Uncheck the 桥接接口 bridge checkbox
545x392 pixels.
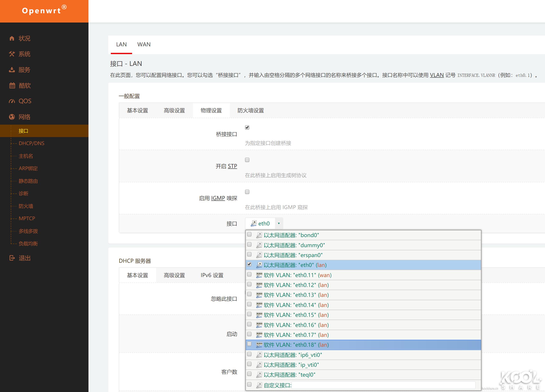(247, 128)
